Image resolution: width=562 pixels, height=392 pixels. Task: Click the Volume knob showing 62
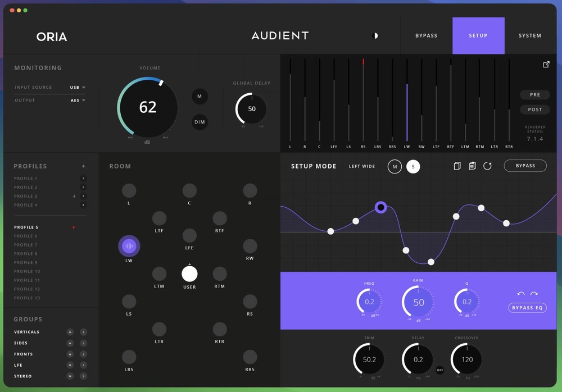[x=148, y=107]
